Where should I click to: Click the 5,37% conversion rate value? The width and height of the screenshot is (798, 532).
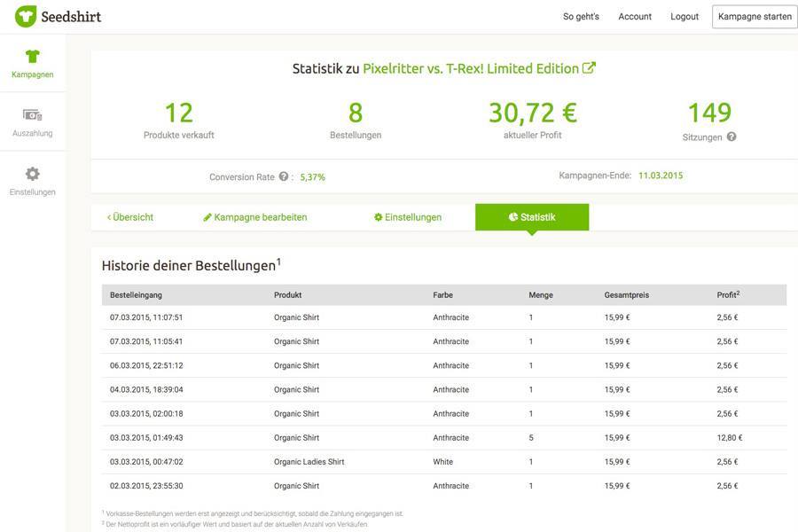[x=312, y=176]
